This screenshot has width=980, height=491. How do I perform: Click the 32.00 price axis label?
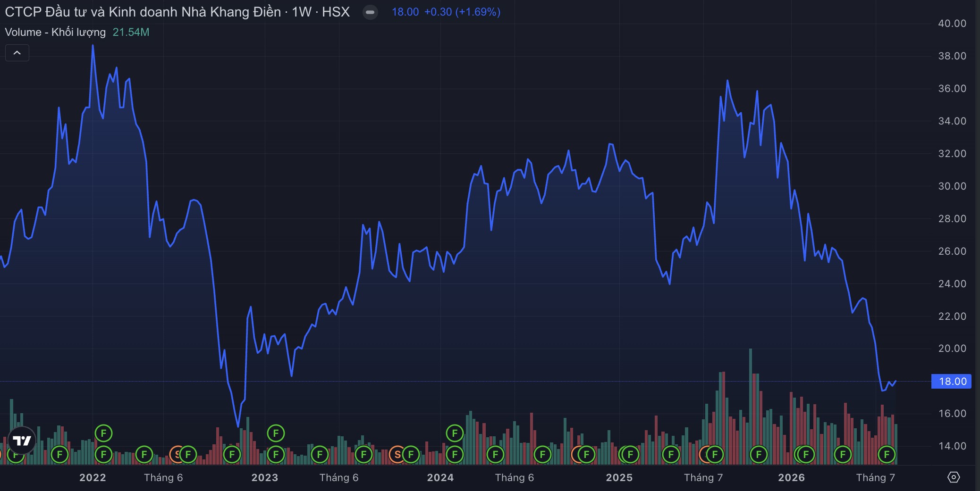pos(952,154)
